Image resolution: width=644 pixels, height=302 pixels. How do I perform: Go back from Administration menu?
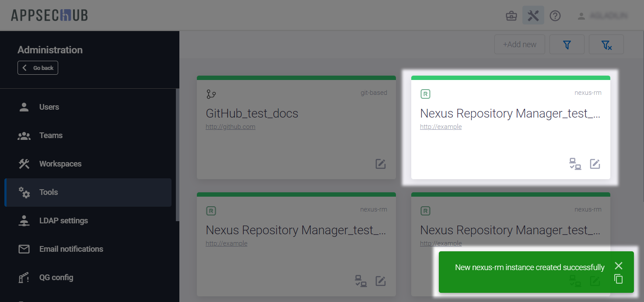pyautogui.click(x=38, y=68)
